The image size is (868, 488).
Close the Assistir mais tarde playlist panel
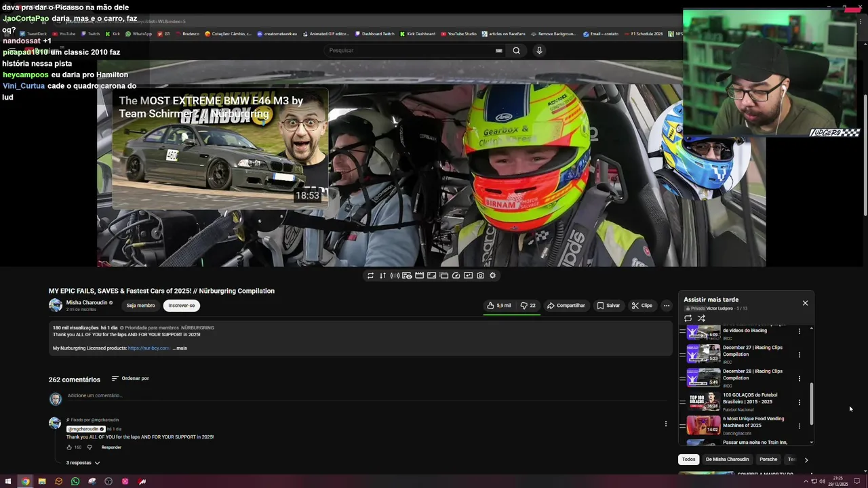click(805, 303)
